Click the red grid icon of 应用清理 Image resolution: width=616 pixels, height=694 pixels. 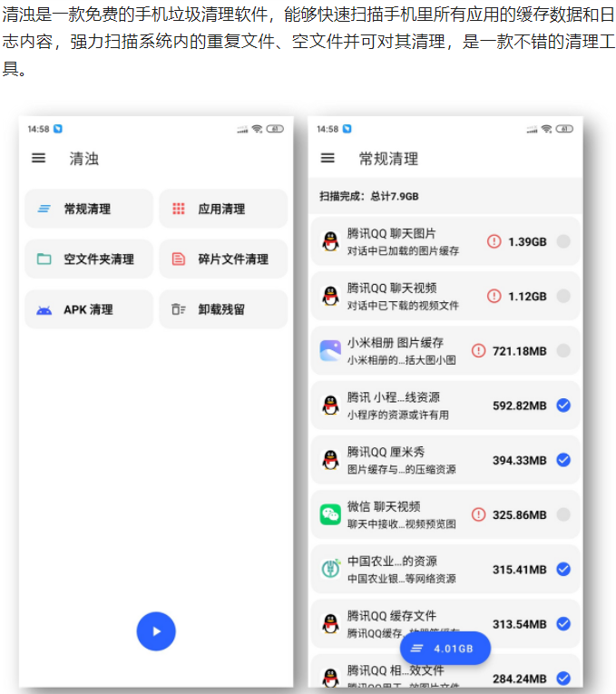pyautogui.click(x=179, y=209)
